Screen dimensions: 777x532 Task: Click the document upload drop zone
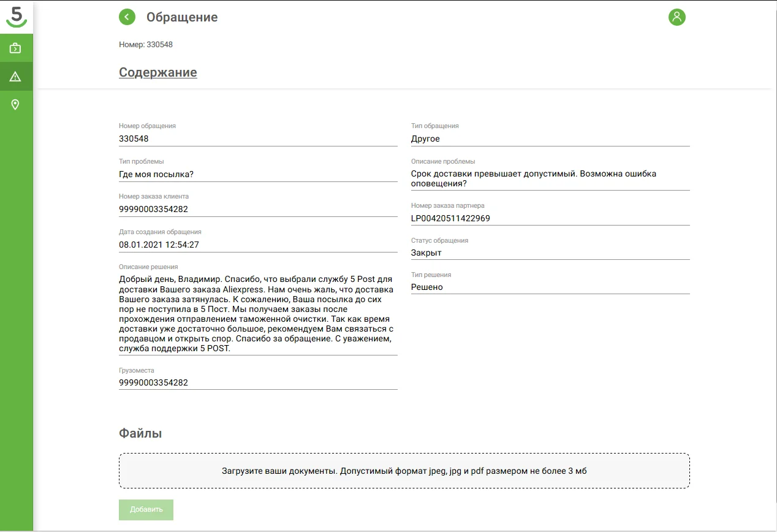pos(404,471)
